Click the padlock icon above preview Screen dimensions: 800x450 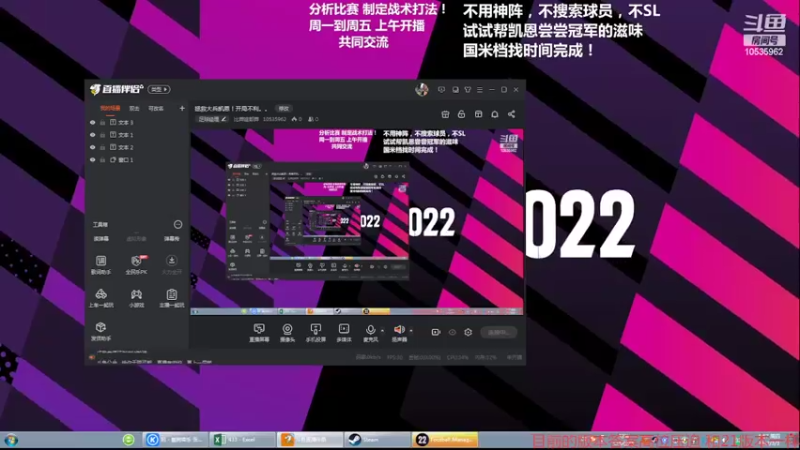[461, 114]
